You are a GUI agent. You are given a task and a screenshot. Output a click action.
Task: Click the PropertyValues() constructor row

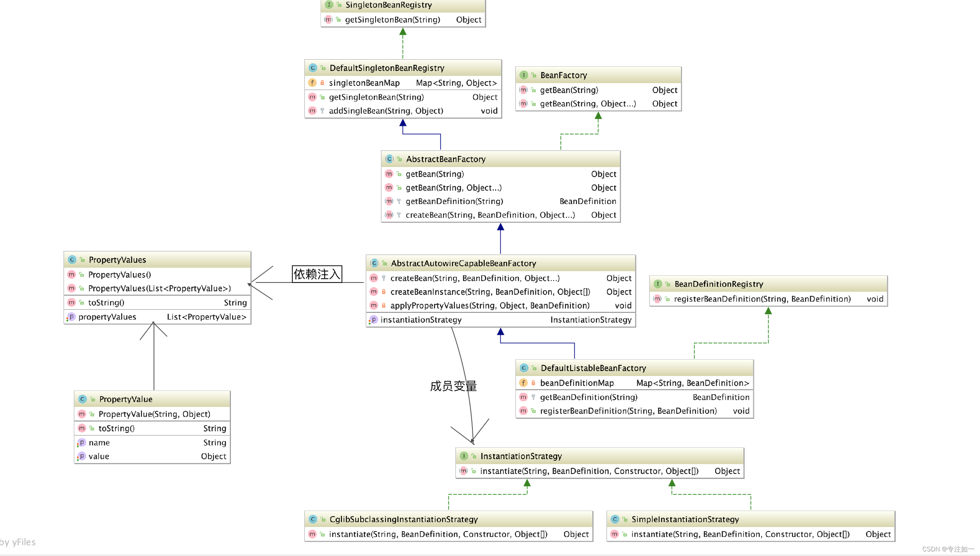tap(157, 275)
